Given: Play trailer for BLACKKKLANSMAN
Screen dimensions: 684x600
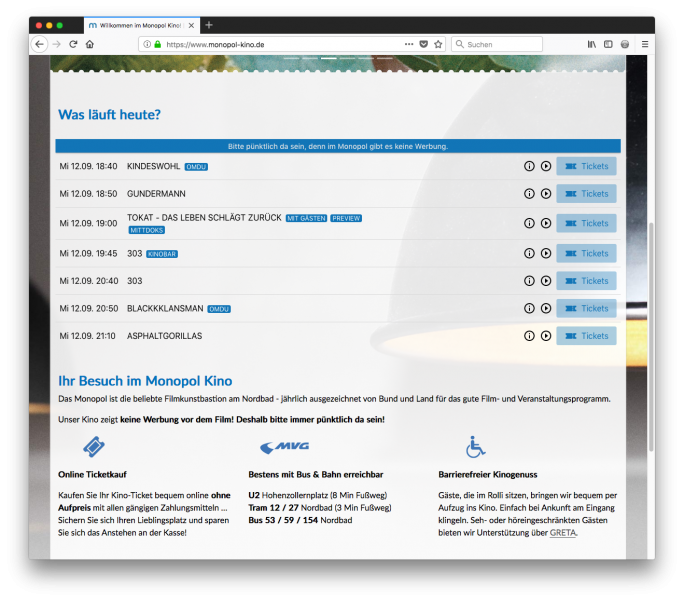Looking at the screenshot, I should click(546, 309).
